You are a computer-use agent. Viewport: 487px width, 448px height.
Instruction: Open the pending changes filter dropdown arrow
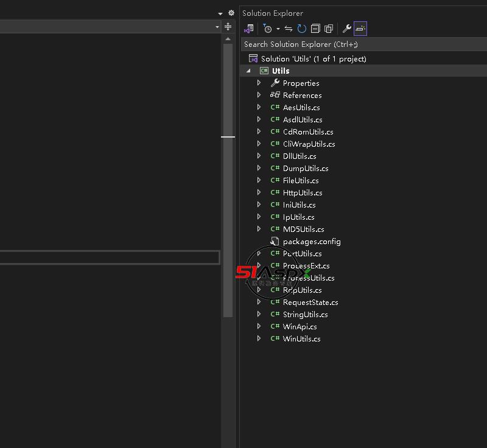pos(278,29)
